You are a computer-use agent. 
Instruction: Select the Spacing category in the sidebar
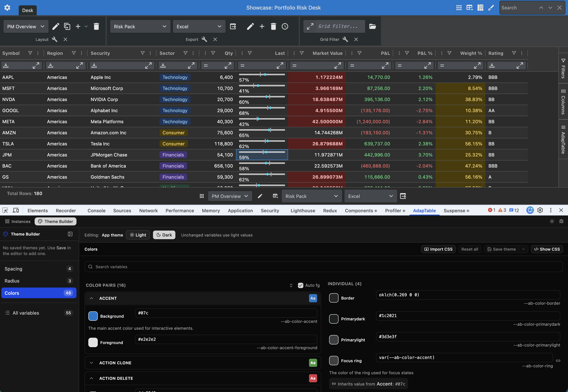click(39, 269)
